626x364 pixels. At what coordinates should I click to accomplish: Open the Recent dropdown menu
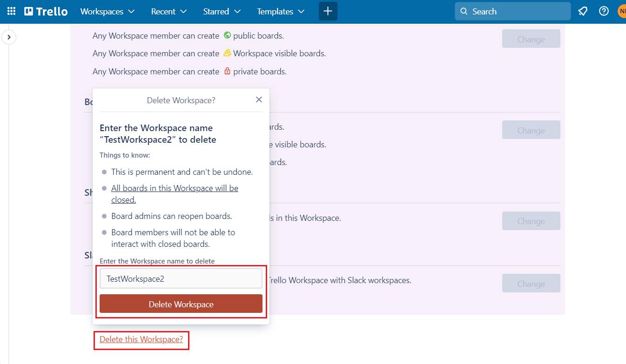tap(168, 11)
